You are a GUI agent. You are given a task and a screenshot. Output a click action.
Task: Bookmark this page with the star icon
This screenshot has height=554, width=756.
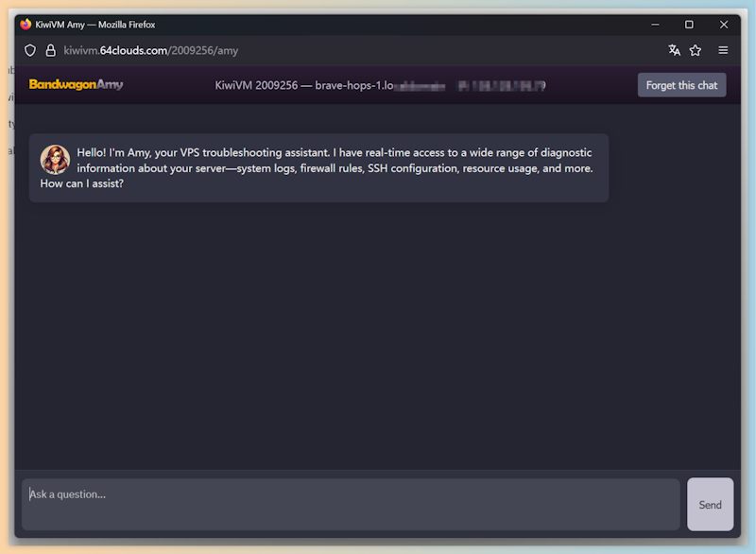pyautogui.click(x=695, y=50)
